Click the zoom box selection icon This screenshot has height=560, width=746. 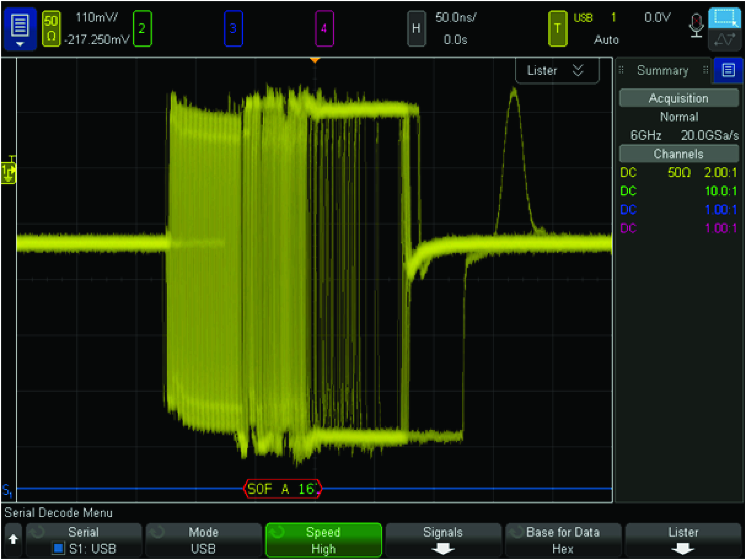[725, 18]
